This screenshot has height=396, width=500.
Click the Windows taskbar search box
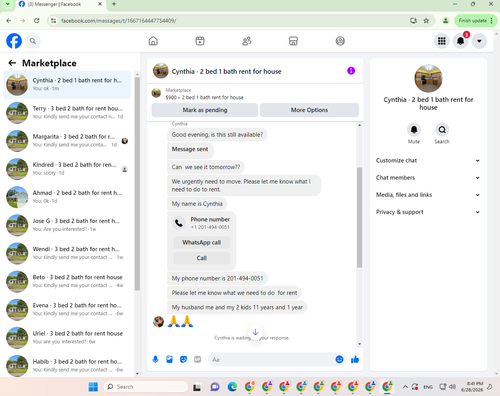point(146,387)
